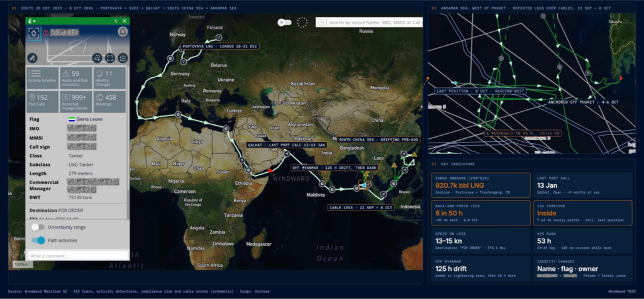
Task: Open the 11 Identity Changes tile
Action: tap(109, 78)
